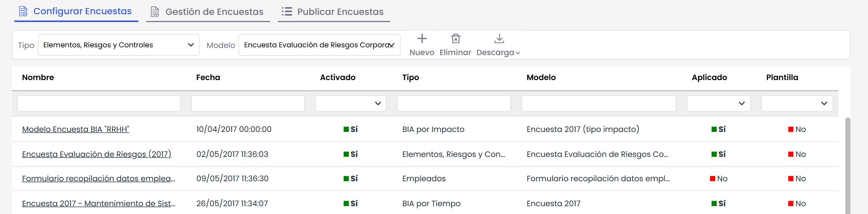Viewport: 868px width, 214px height.
Task: Click green Activado indicator for Modelo Encuesta BIA
Action: tap(346, 129)
